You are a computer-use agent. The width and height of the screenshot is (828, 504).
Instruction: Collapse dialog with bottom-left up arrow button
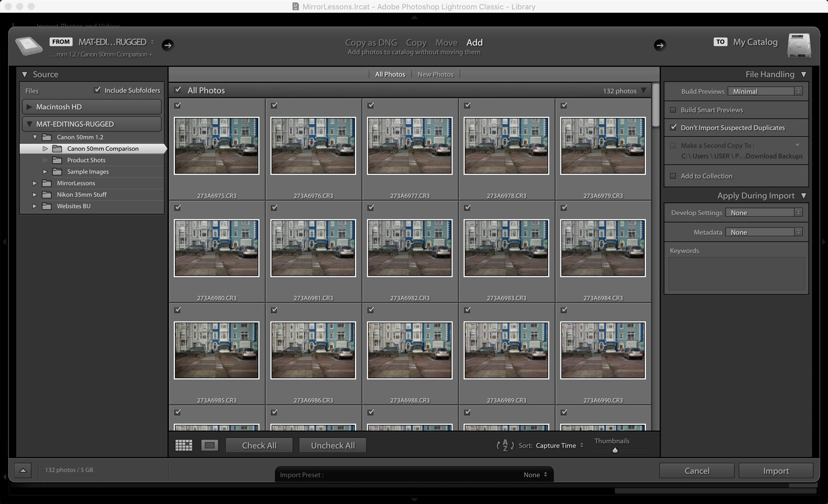23,470
